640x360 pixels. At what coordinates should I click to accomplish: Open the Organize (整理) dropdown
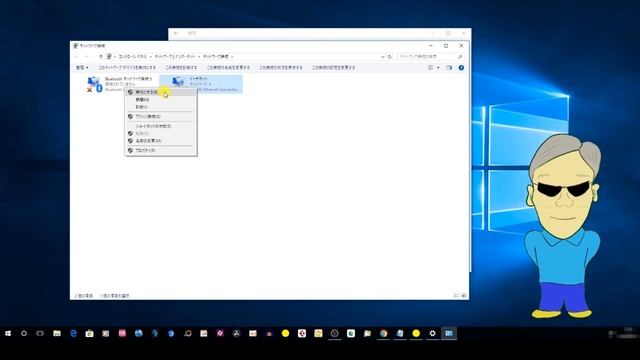click(x=82, y=68)
